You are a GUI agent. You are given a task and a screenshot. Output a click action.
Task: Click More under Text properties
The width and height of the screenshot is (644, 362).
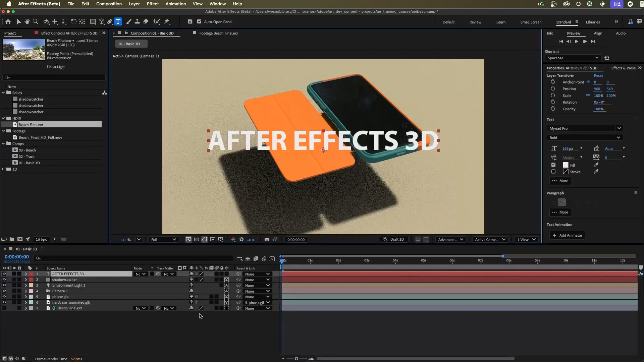point(560,181)
